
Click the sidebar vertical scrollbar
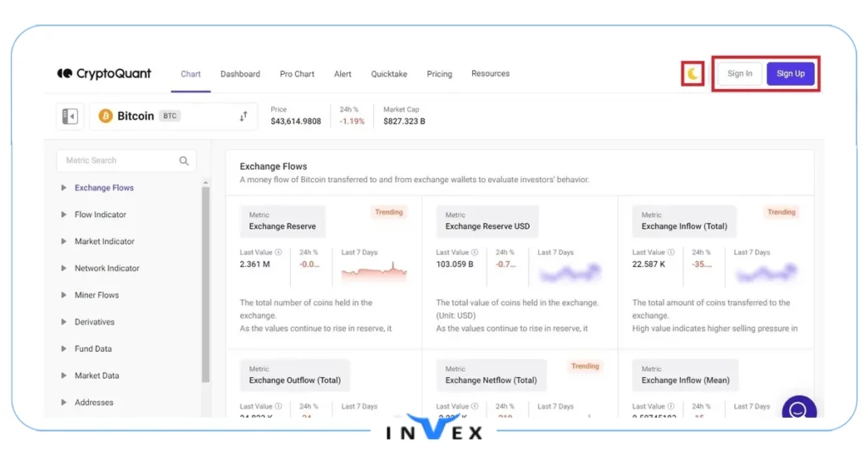pos(205,285)
